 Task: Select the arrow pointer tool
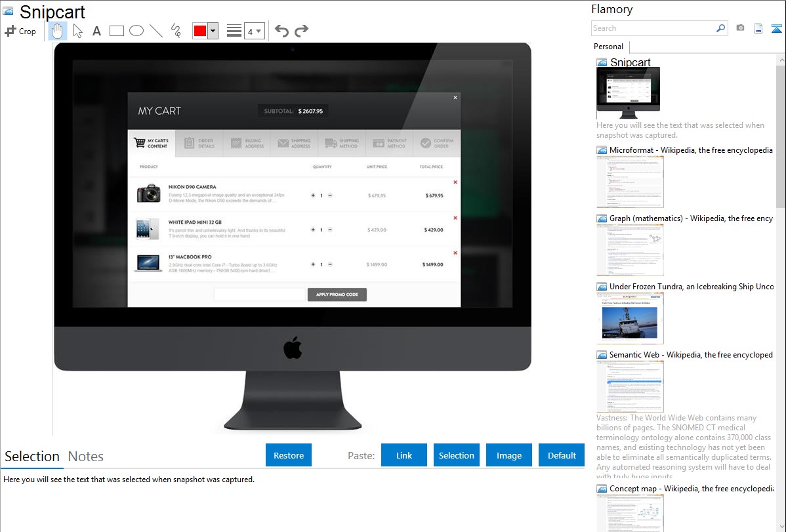(x=77, y=31)
